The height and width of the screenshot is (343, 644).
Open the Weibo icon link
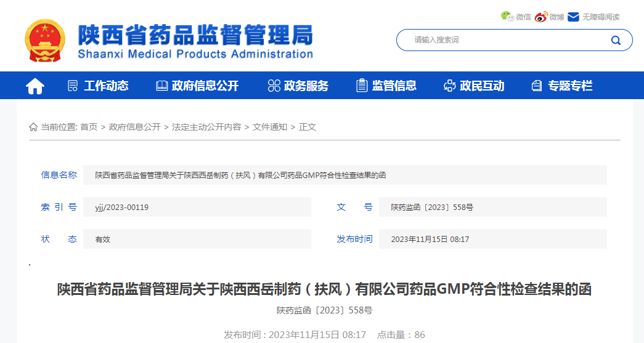[x=541, y=17]
